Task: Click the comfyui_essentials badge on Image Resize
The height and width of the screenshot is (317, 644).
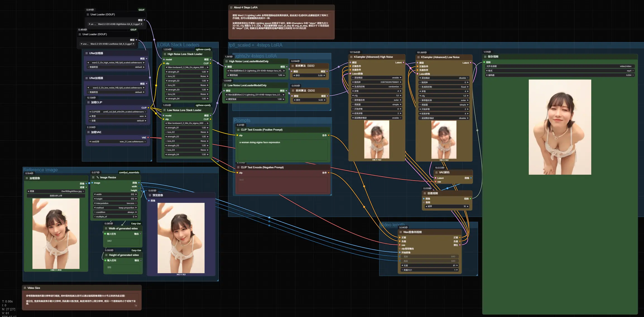Action: pyautogui.click(x=129, y=172)
